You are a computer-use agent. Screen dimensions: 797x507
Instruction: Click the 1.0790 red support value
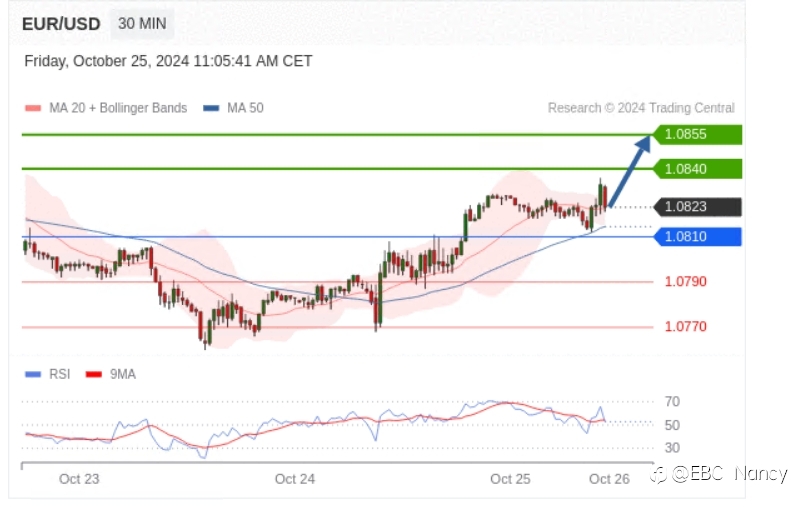[686, 282]
